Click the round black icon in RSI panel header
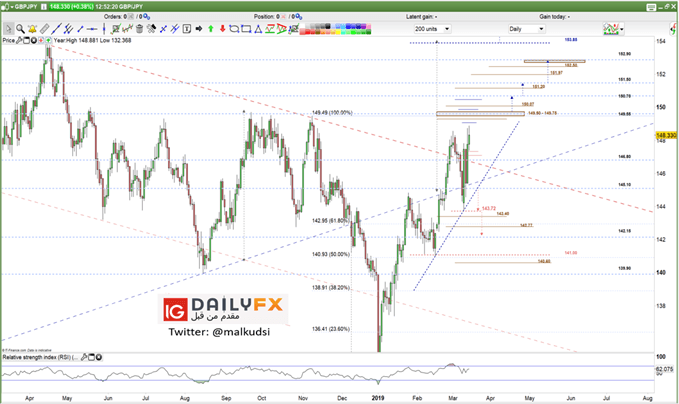Viewport: 679px width, 404px height. [x=99, y=357]
